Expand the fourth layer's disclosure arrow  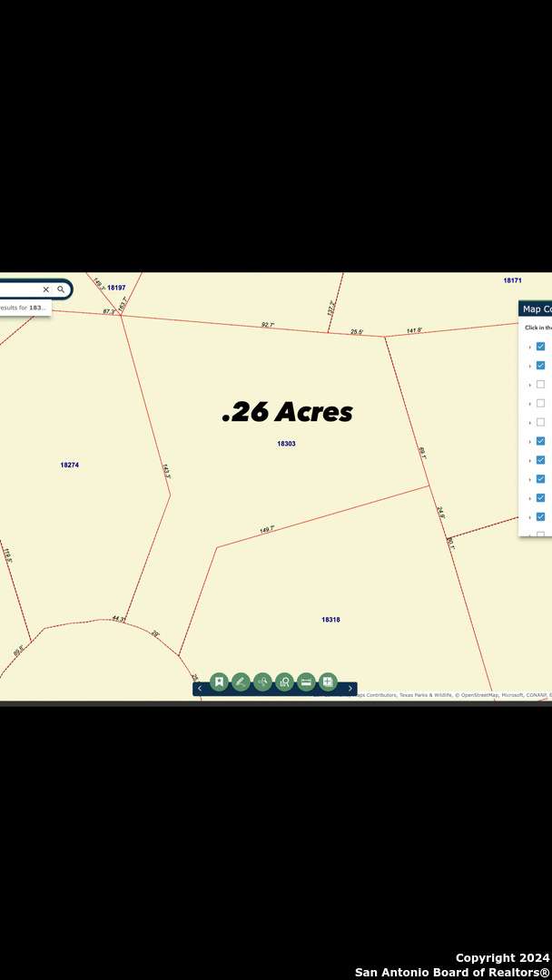(x=529, y=404)
